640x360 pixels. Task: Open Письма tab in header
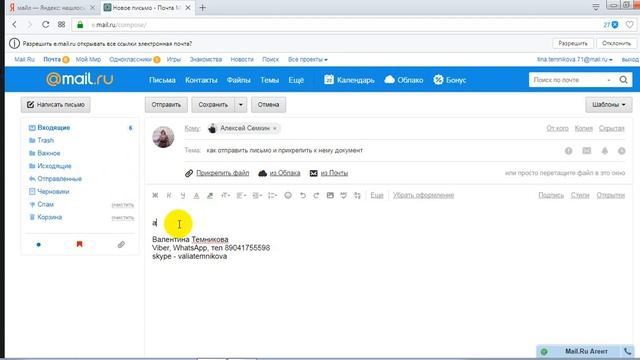(162, 80)
